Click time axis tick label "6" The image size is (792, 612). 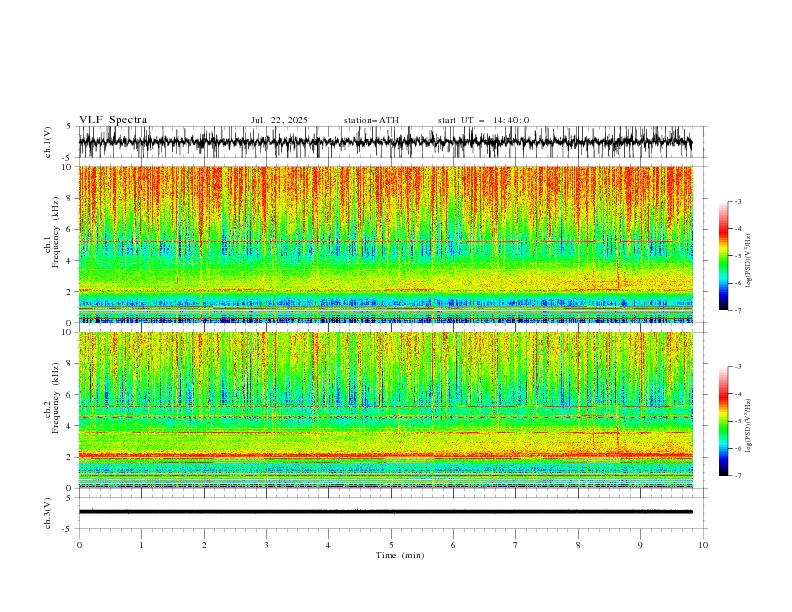click(x=453, y=545)
